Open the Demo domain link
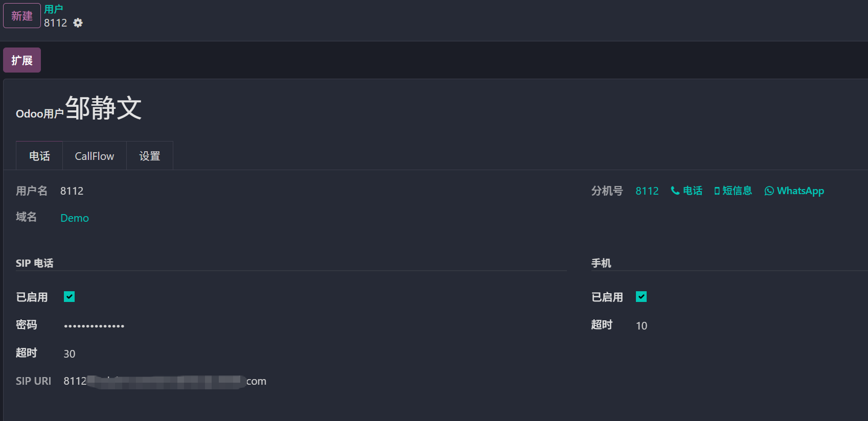This screenshot has height=421, width=868. point(75,218)
